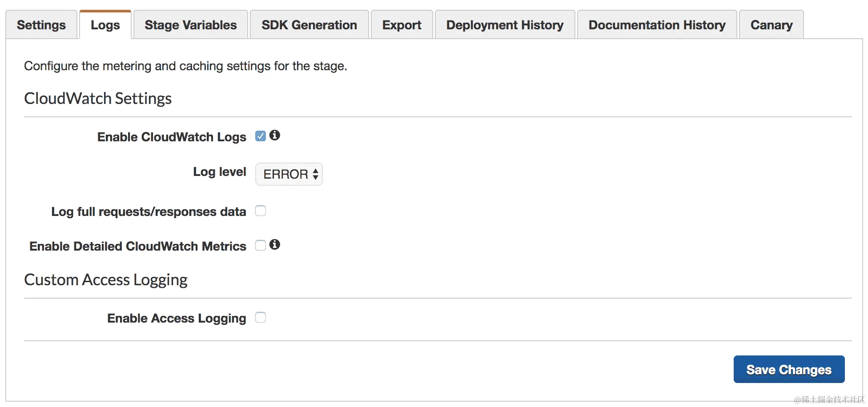Click the Enable Access Logging label
Viewport: 868px width, 407px height.
(x=177, y=318)
